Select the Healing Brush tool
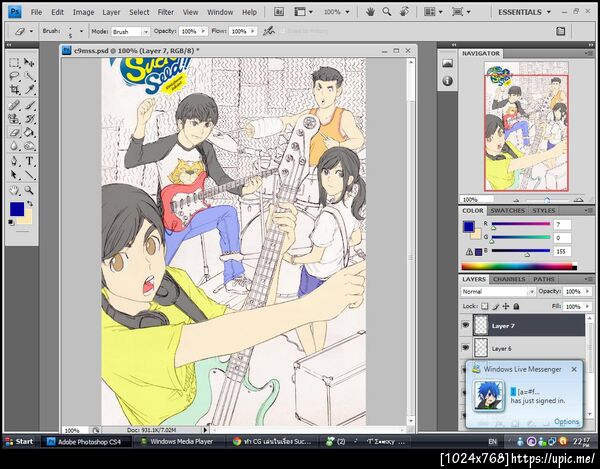Viewport: 600px width, 469px height. point(14,104)
